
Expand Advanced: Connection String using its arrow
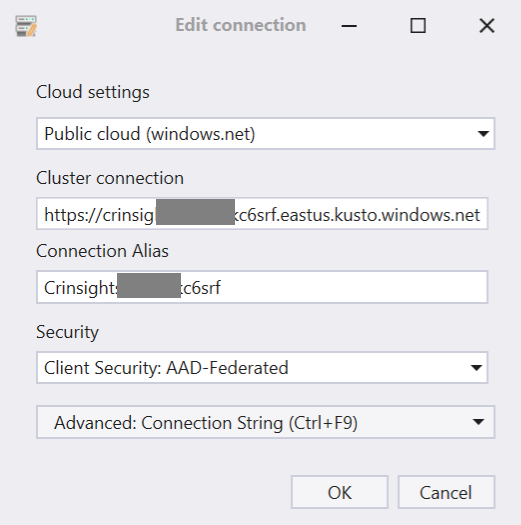tap(478, 422)
